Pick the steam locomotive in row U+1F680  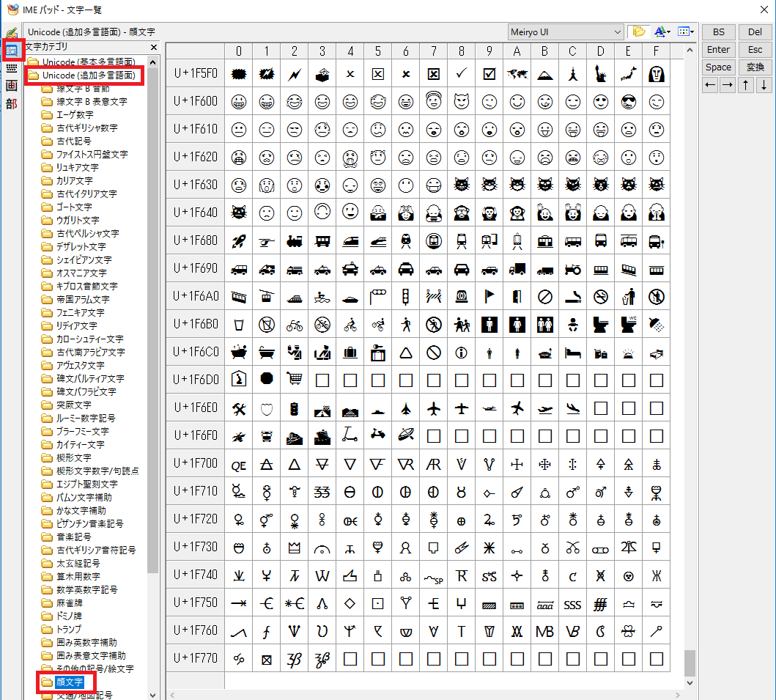tap(295, 241)
